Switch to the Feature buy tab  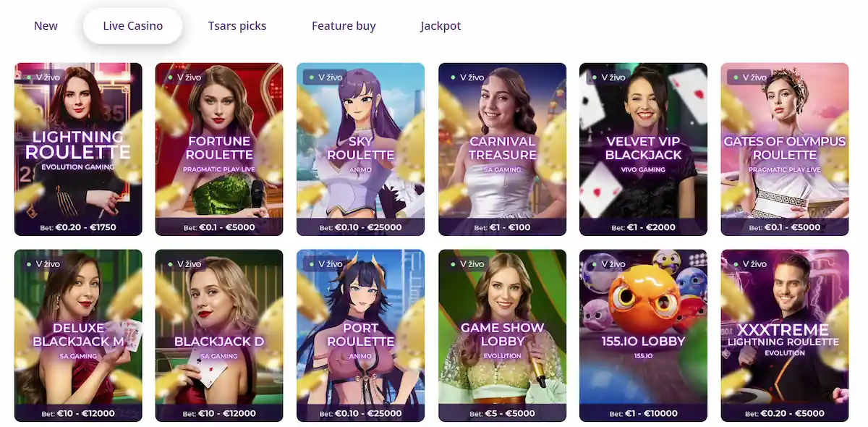point(344,26)
